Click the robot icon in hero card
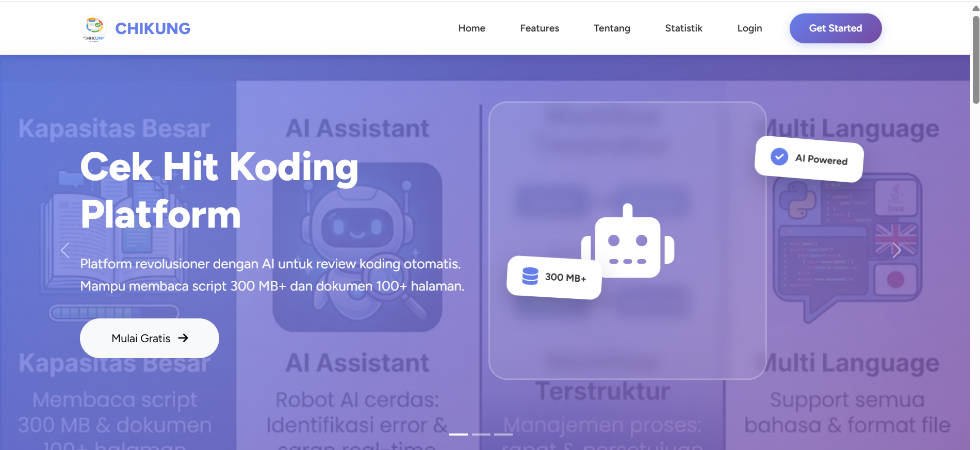980x450 pixels. coord(628,242)
